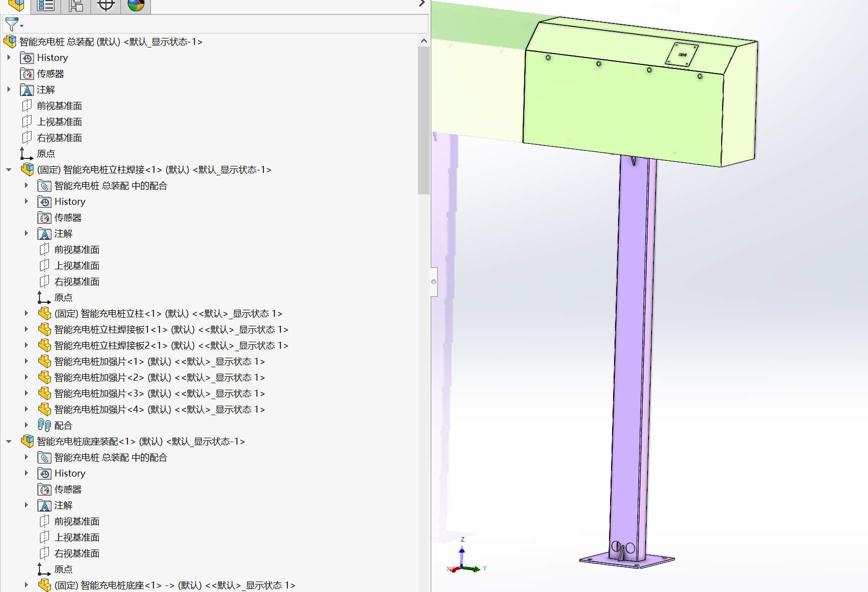Viewport: 868px width, 592px height.
Task: Expand the top-level History folder
Action: click(9, 57)
